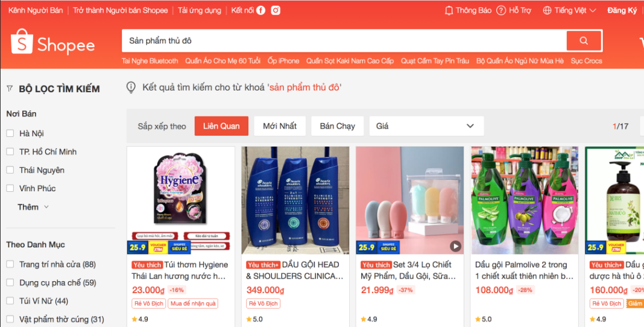644x327 pixels.
Task: Go to Shopee home via logo
Action: tap(53, 42)
